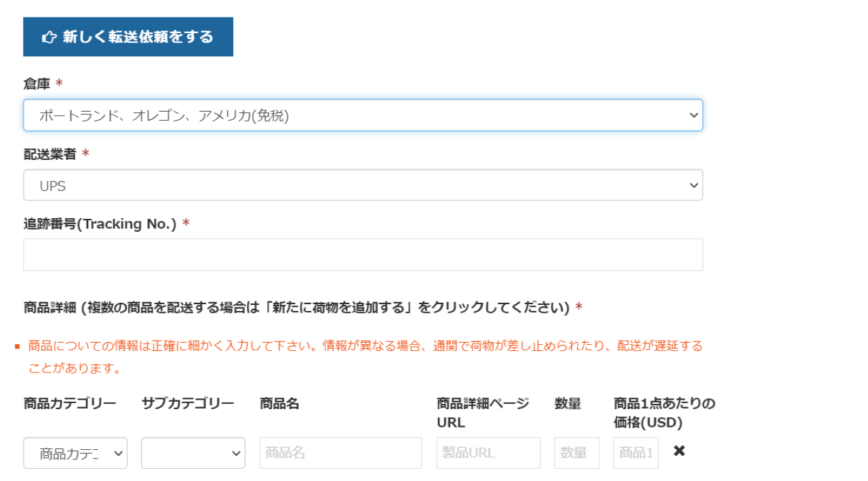The image size is (868, 481).
Task: Click the 倉庫 field label
Action: point(37,83)
